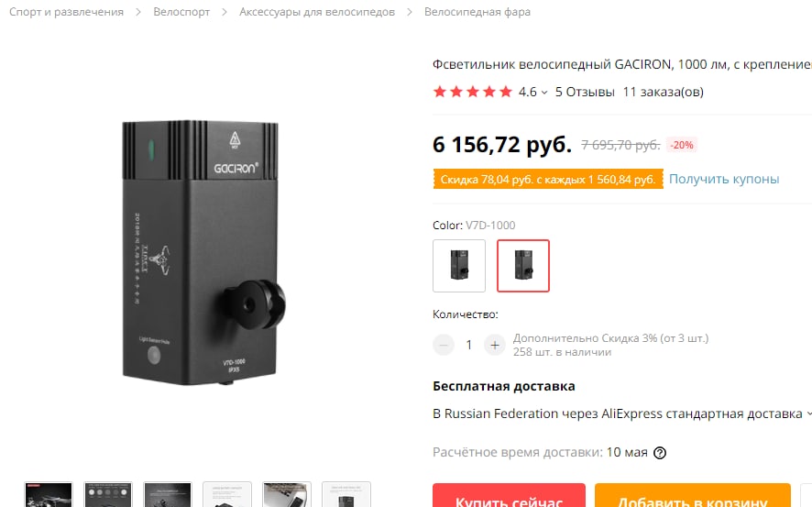Click the orange Скидка 78,04 руб. coupon banner

click(548, 179)
